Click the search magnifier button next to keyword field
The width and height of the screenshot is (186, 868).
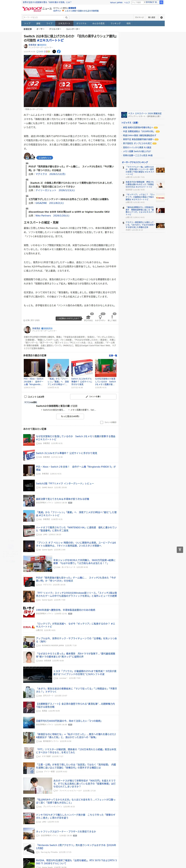(x=66, y=18)
